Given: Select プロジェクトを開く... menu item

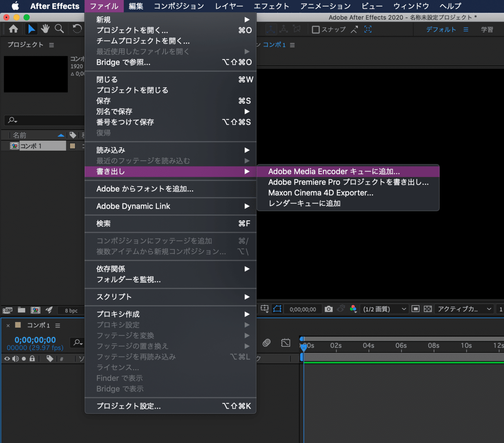Looking at the screenshot, I should coord(170,30).
